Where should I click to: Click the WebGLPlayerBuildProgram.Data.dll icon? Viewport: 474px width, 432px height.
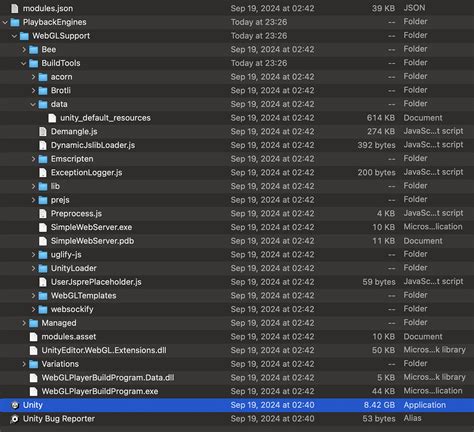[x=33, y=378]
